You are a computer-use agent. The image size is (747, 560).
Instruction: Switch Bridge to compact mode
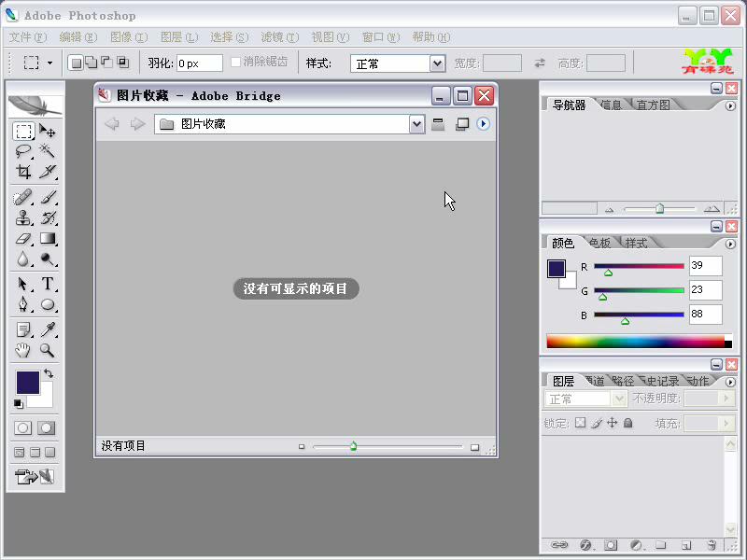coord(461,124)
